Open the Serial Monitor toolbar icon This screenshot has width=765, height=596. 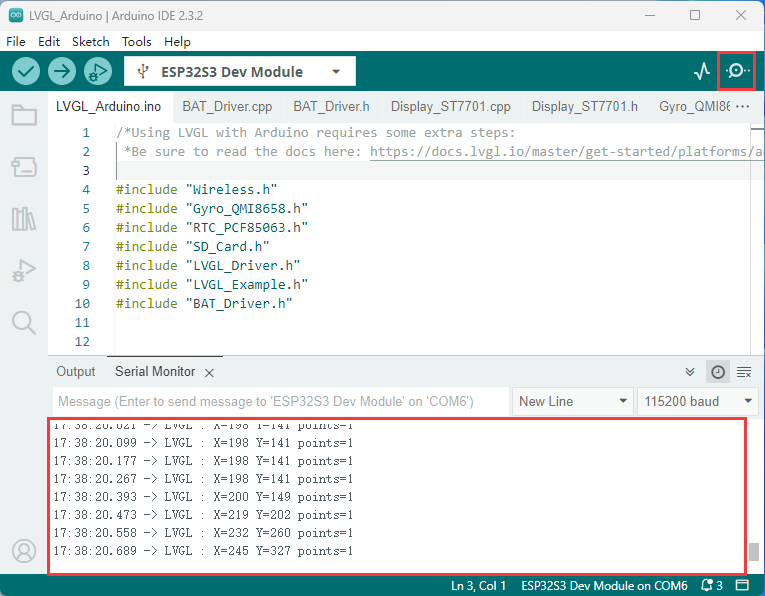[x=737, y=71]
